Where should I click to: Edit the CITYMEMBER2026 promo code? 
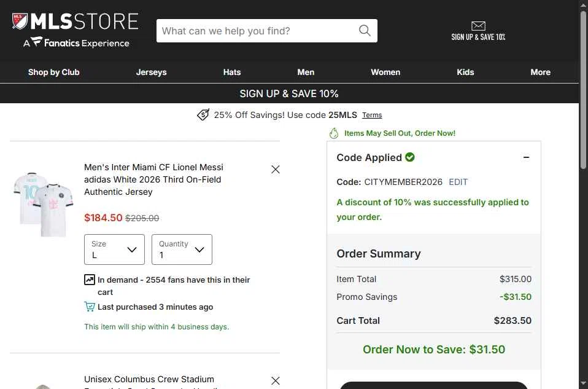[458, 182]
